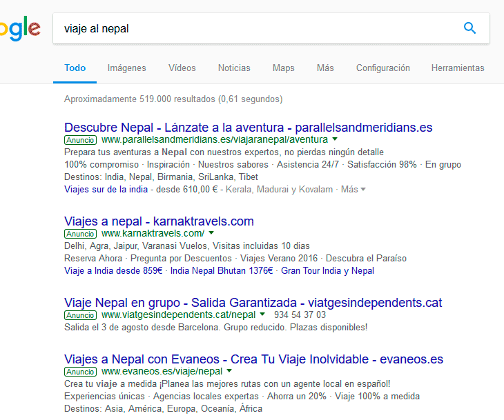Open 'Viaje Nepal en grupo - Salida Garantizada' ad
The image size is (504, 420).
pos(253,303)
